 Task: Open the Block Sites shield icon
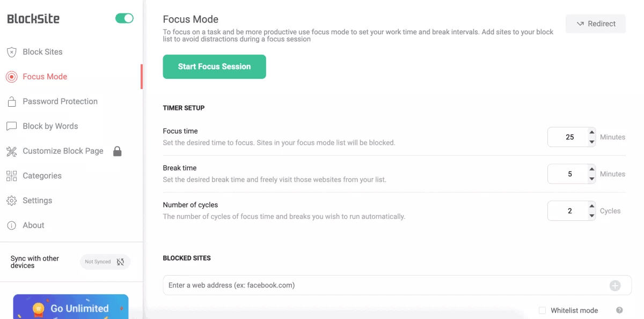click(12, 51)
